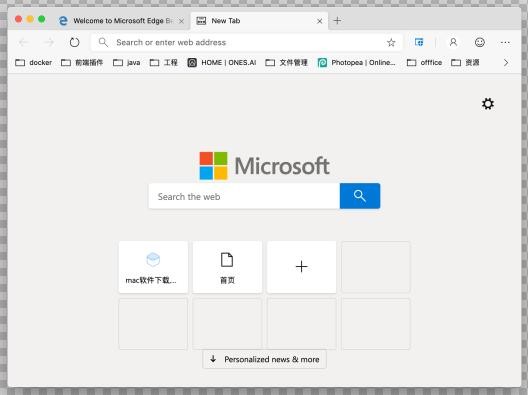
Task: Focus the Search or enter web address field
Action: pyautogui.click(x=246, y=42)
